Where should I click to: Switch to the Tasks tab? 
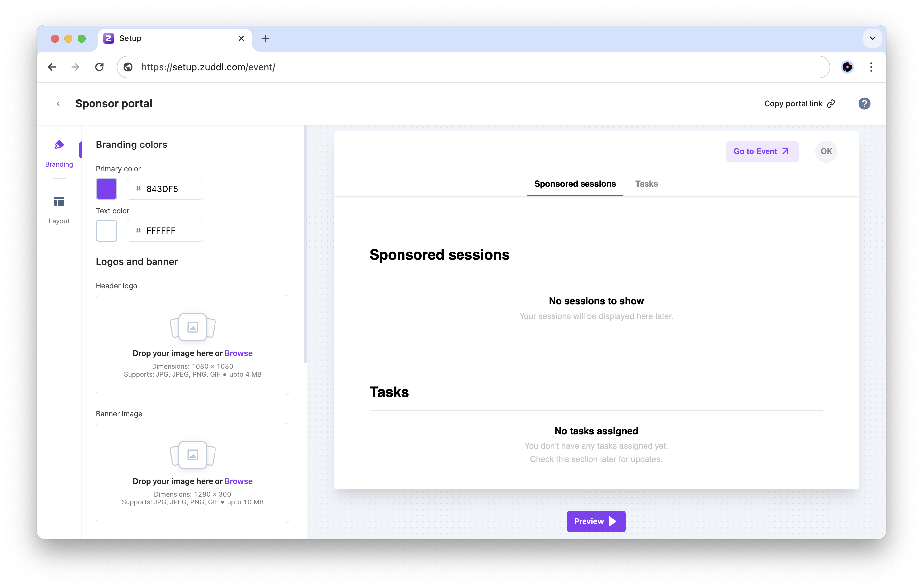646,184
